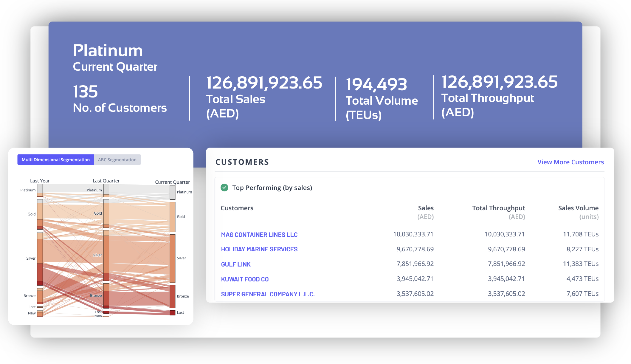Open MAG CONTAINER LINES LLC customer
The height and width of the screenshot is (364, 631).
click(259, 235)
